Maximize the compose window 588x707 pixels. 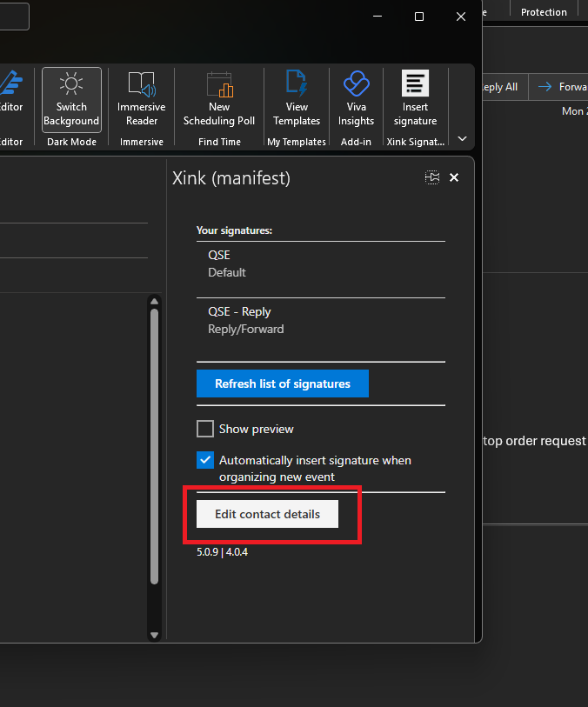click(419, 17)
